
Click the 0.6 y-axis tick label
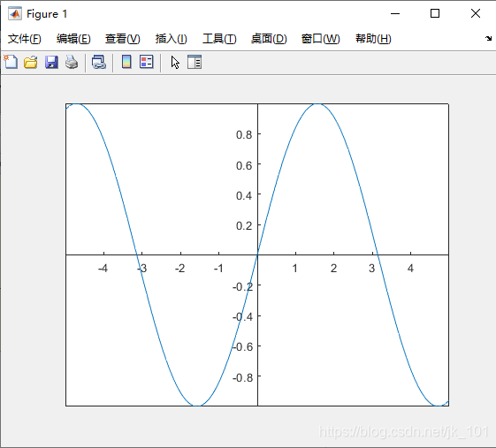[x=244, y=165]
